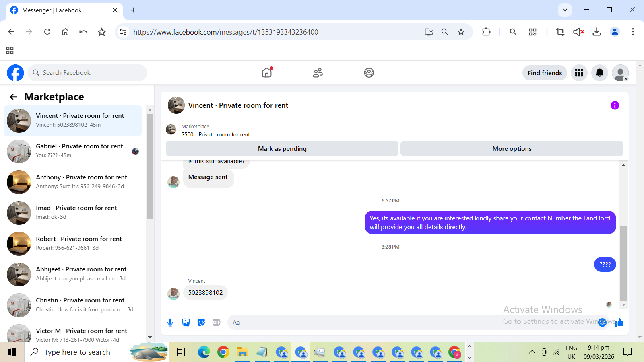Show hidden system tray icons
The height and width of the screenshot is (362, 644).
tap(532, 352)
